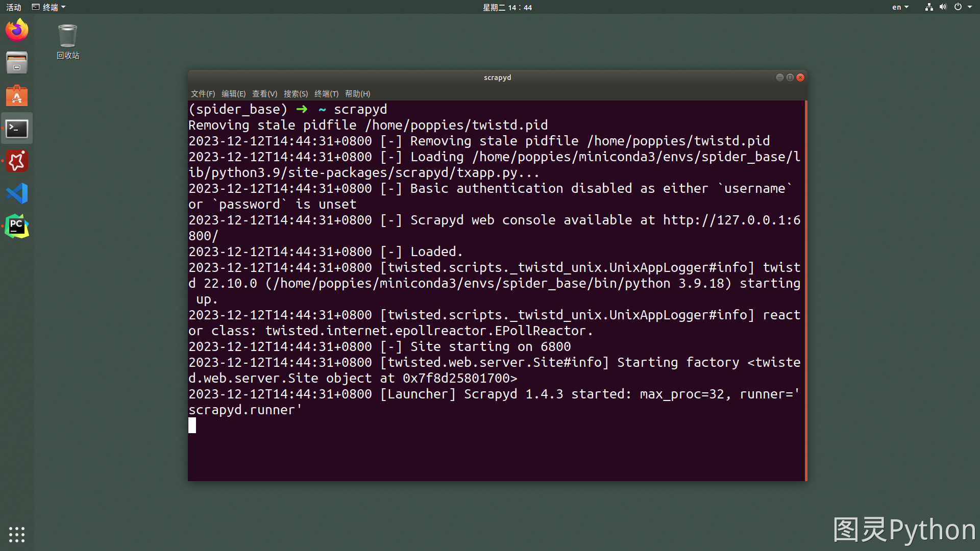Open PyCharm from the dock
This screenshot has height=551, width=980.
17,227
